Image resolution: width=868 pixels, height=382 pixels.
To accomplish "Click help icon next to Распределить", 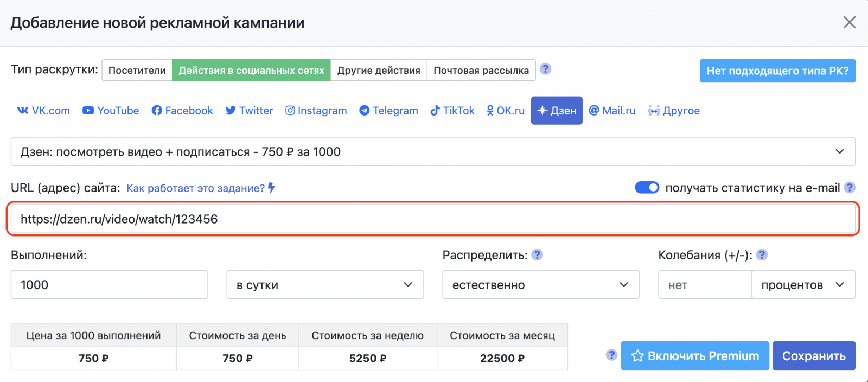I will [x=537, y=254].
